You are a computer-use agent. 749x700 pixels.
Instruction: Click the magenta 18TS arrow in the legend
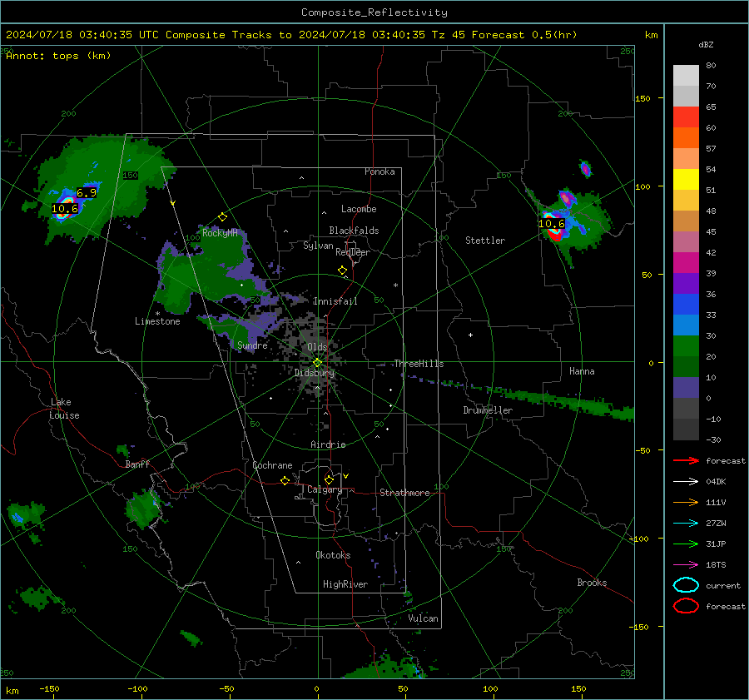pyautogui.click(x=686, y=565)
